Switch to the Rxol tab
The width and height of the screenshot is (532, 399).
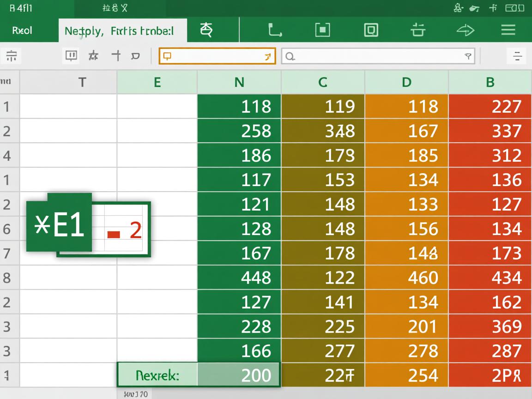click(x=22, y=31)
